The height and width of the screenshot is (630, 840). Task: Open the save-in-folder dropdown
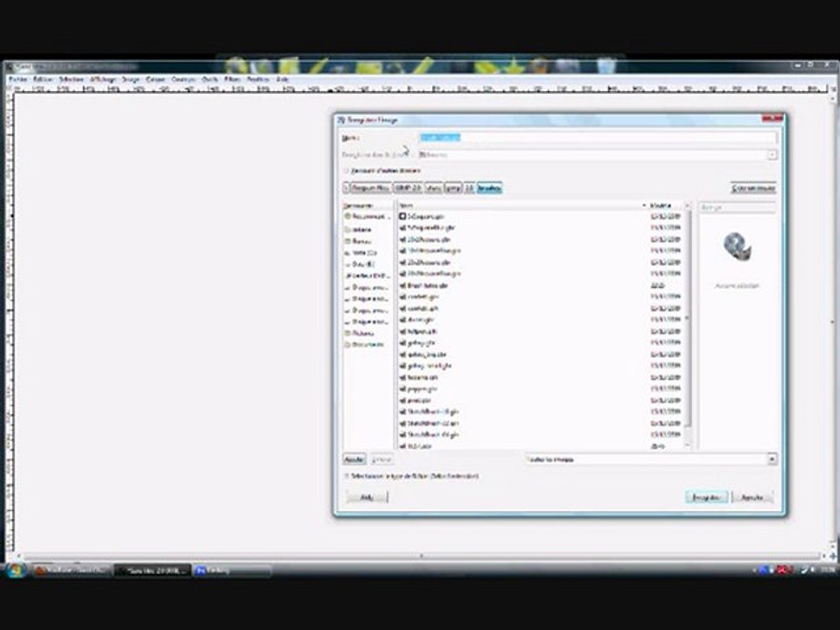click(x=598, y=155)
